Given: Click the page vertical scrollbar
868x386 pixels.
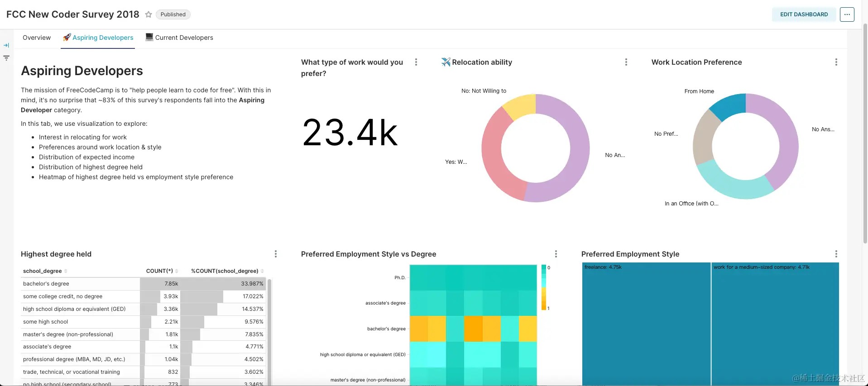Looking at the screenshot, I should tap(865, 133).
